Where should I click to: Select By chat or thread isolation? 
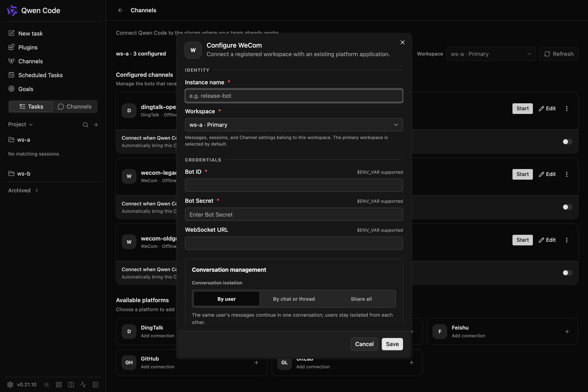[x=294, y=299]
